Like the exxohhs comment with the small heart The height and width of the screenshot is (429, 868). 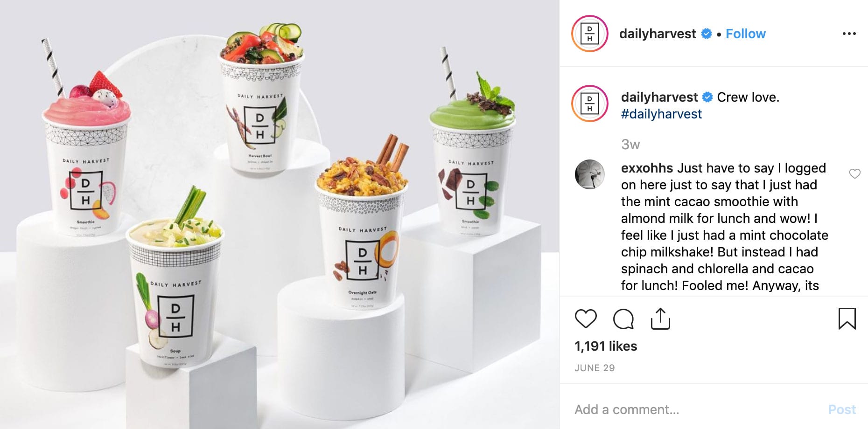click(x=854, y=173)
